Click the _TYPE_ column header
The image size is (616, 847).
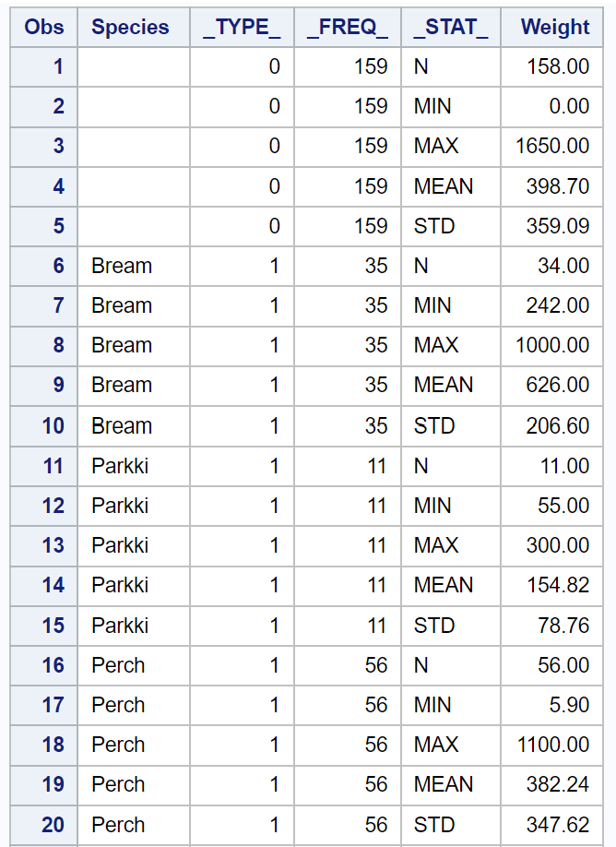point(242,27)
